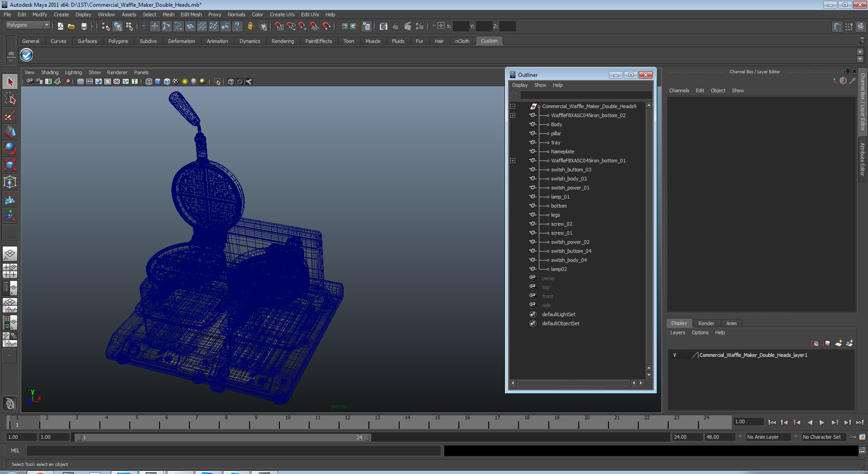Open the Script Editor icon
The image size is (868, 474).
click(862, 450)
